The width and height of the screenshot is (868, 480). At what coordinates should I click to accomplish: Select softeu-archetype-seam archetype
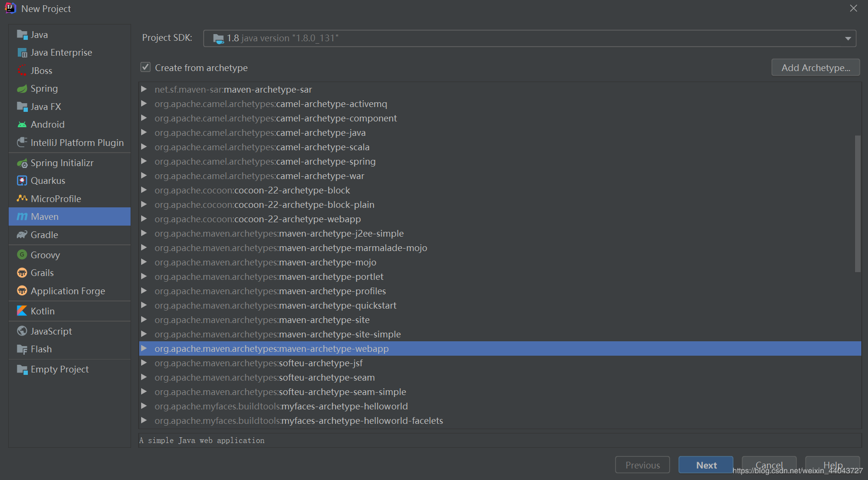(x=500, y=377)
